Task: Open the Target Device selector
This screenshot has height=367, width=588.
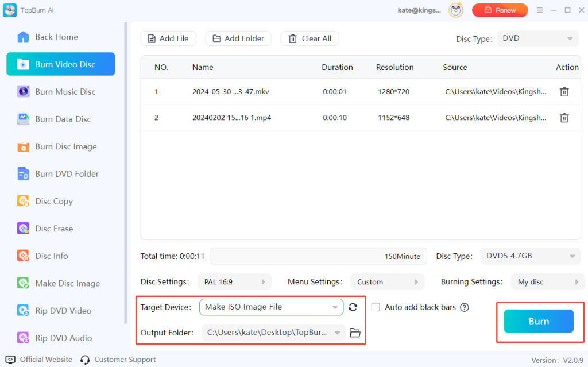Action: (x=271, y=307)
